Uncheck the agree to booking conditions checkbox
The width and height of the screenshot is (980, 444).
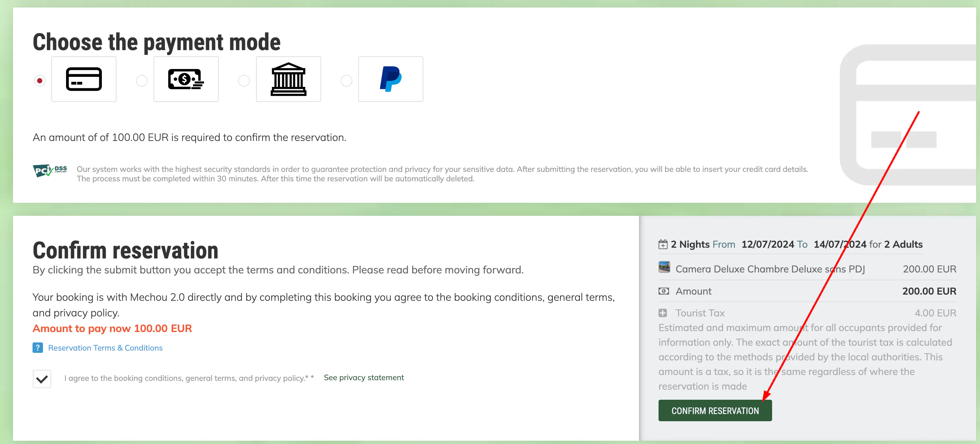tap(42, 379)
